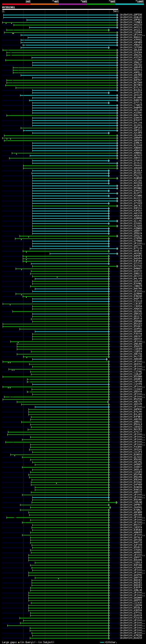
Task: Select label UniRef100_O81480
Action: point(131,135)
